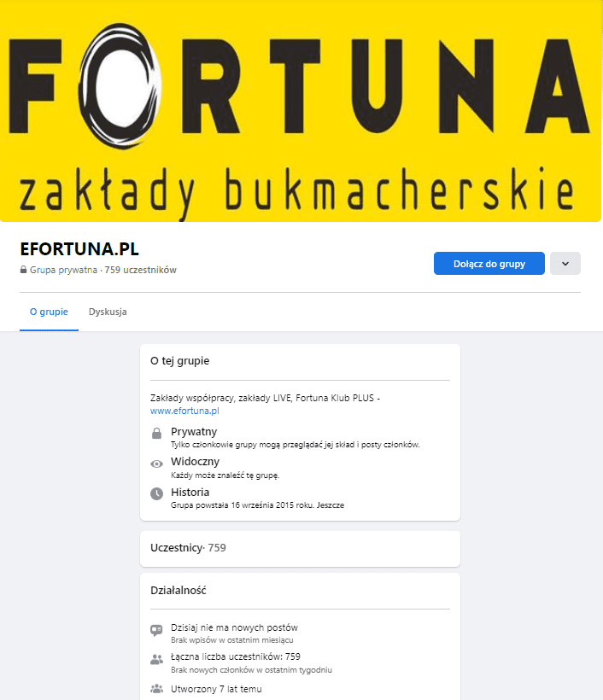Select the O grupie tab
This screenshot has height=700, width=603.
click(49, 312)
